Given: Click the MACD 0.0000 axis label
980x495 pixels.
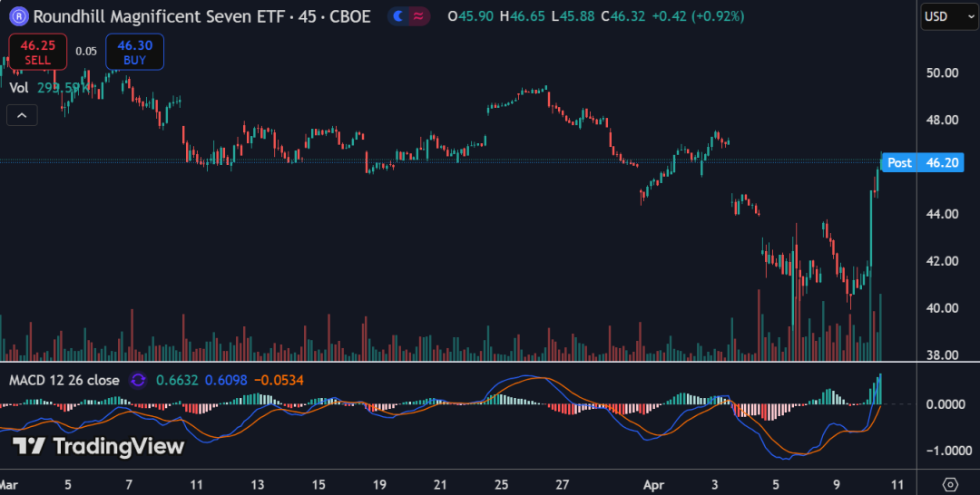Looking at the screenshot, I should 946,404.
